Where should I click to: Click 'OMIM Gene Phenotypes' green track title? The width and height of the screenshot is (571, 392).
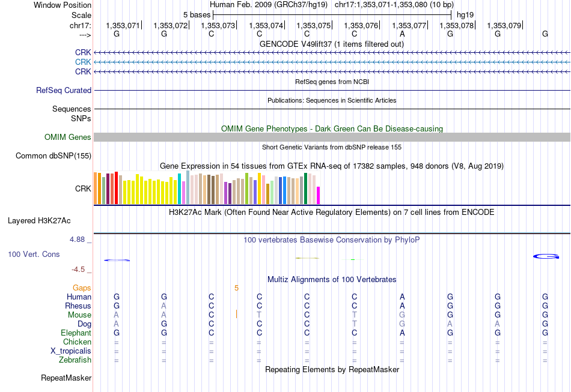[x=332, y=128]
